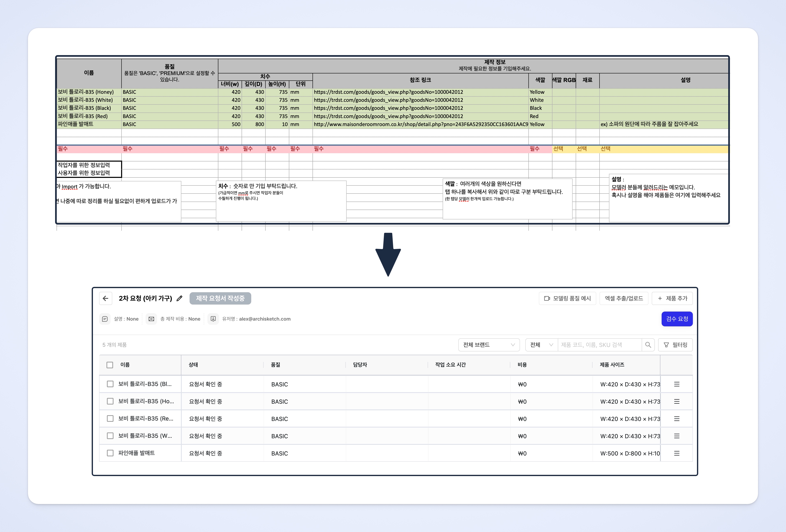Viewport: 786px width, 532px height.
Task: Click the 깊이(D) spreadsheet header
Action: 253,84
